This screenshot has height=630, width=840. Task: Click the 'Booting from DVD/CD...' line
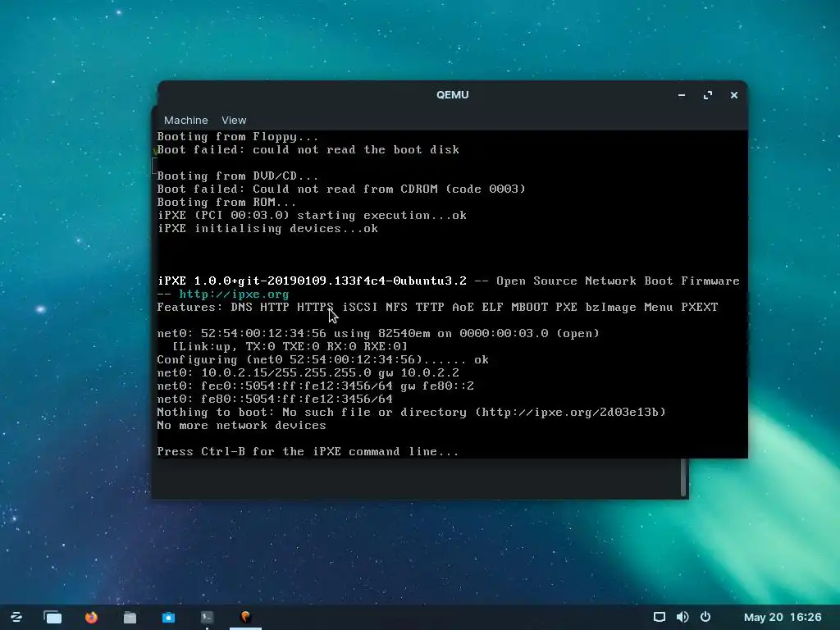237,176
